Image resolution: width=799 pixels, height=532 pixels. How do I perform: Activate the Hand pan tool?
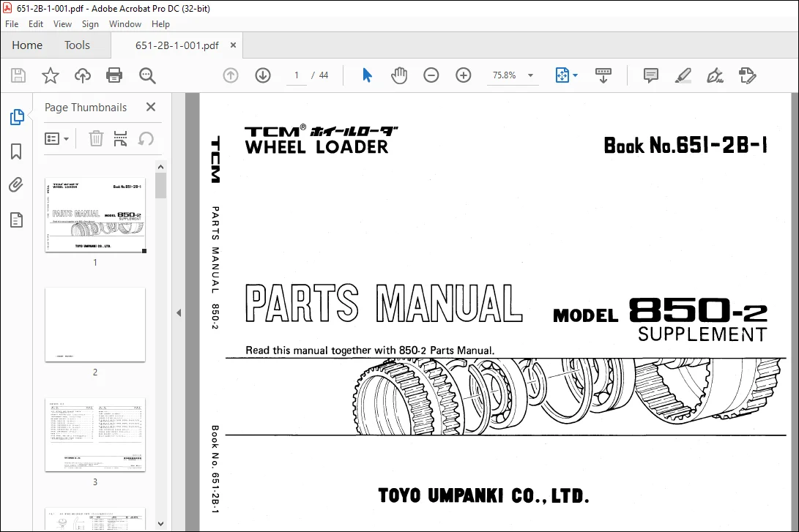click(x=399, y=75)
